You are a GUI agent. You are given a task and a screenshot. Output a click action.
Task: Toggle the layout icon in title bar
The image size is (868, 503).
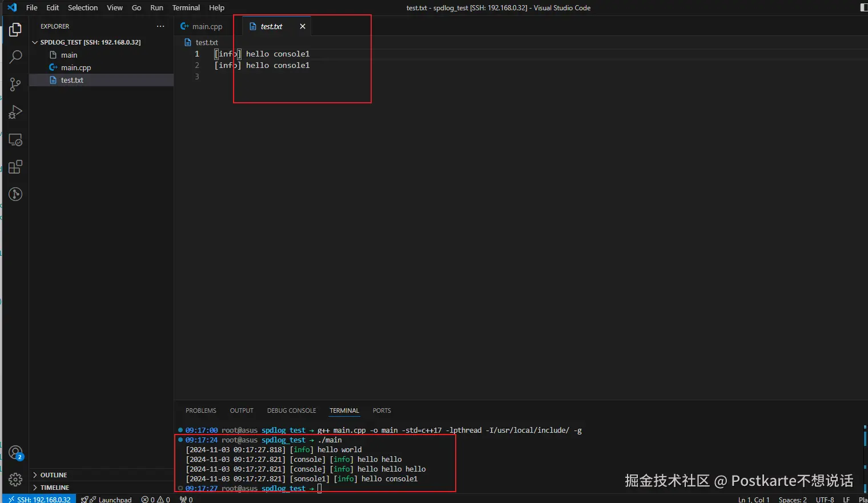click(863, 7)
